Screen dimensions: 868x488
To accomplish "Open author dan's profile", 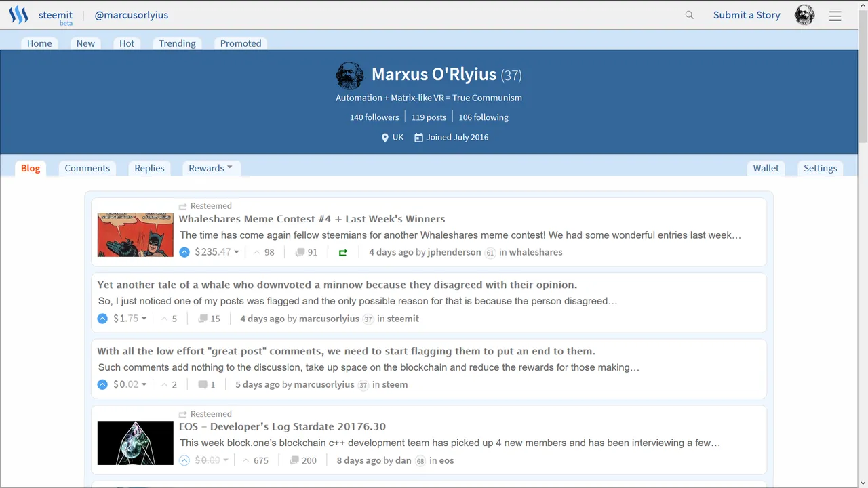I will click(x=403, y=460).
